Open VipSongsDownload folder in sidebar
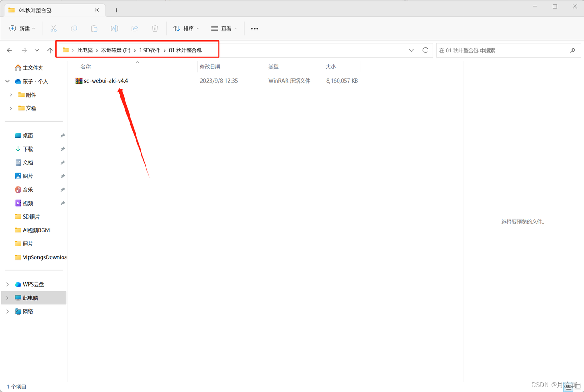Screen dimensions: 584x392 pos(40,257)
